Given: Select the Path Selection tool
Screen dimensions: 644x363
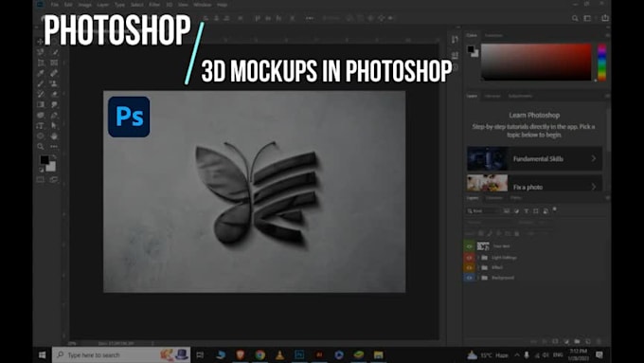Looking at the screenshot, I should pos(54,125).
